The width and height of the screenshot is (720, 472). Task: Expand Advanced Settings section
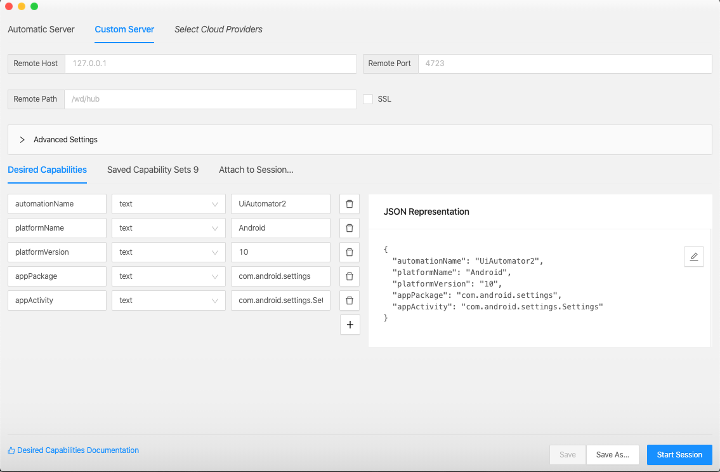[360, 140]
